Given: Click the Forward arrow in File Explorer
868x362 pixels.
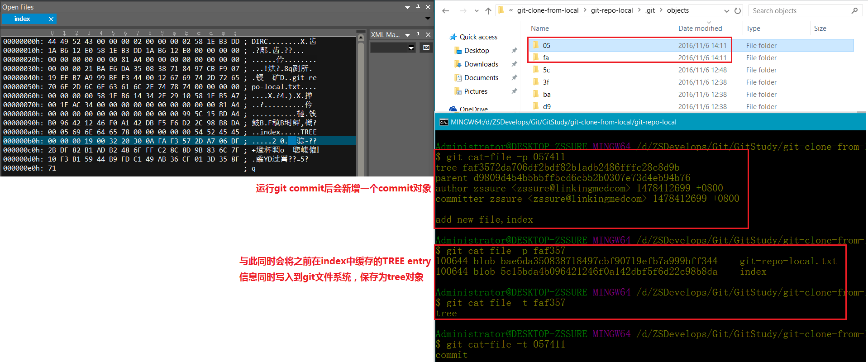Looking at the screenshot, I should click(x=463, y=11).
